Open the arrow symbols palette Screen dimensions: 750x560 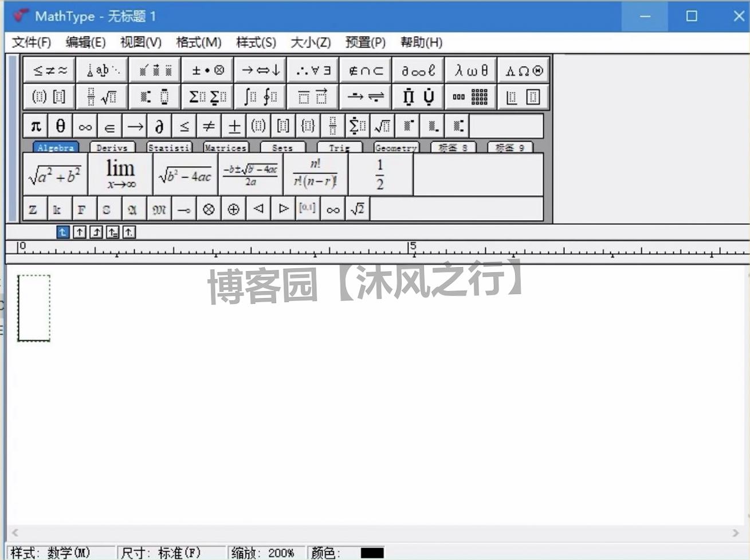click(x=261, y=71)
